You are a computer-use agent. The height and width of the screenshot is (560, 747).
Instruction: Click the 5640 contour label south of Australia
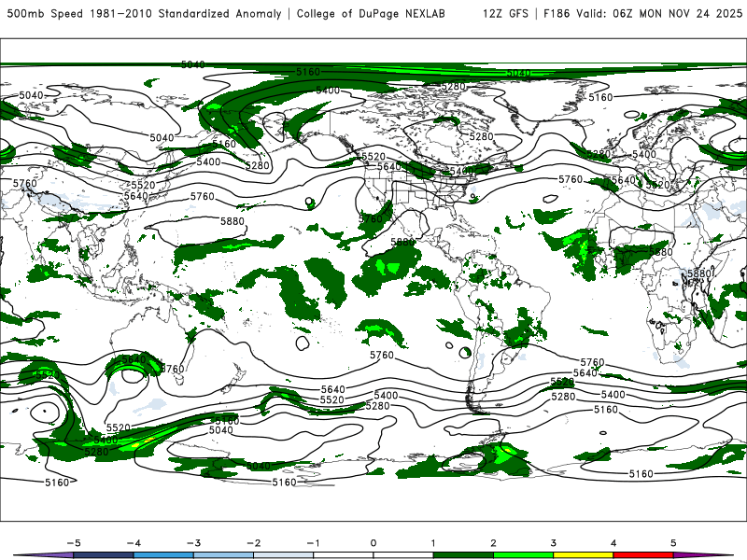134,359
